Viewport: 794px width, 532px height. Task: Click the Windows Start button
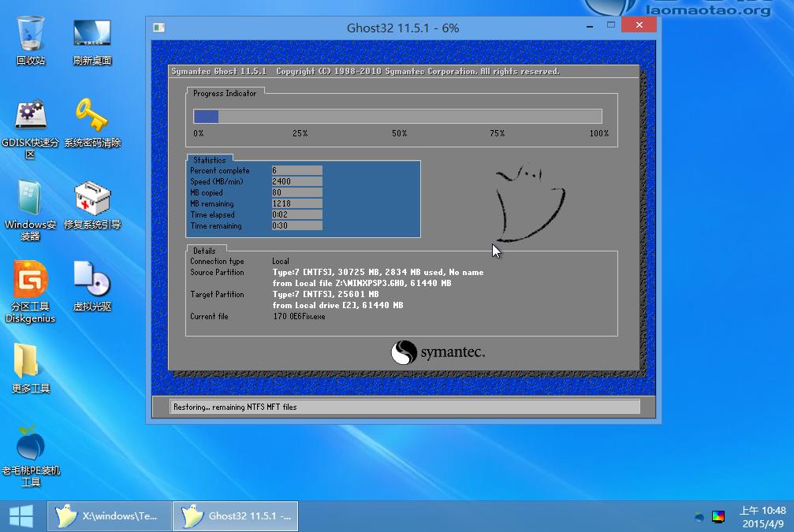coord(21,516)
